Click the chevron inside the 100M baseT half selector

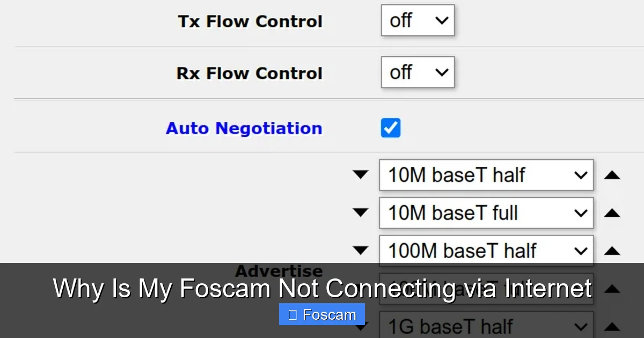pyautogui.click(x=581, y=249)
